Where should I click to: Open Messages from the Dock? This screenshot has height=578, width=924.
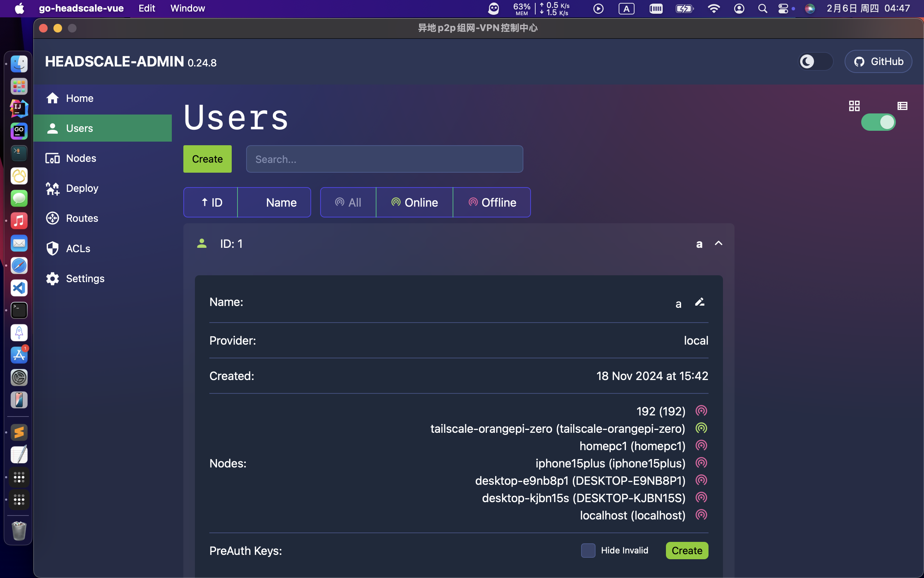[19, 198]
